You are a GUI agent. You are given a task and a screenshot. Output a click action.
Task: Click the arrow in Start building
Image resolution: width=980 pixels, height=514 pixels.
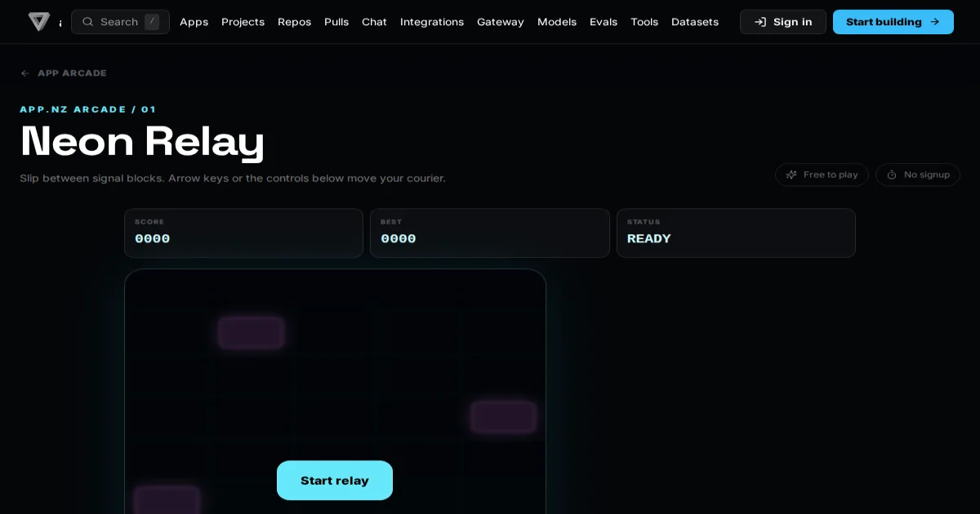click(935, 22)
